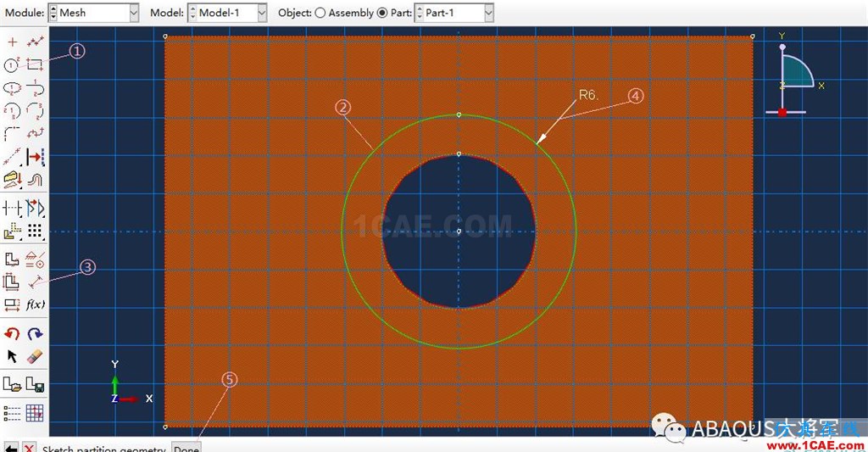Select the Part object radio button

(x=382, y=13)
